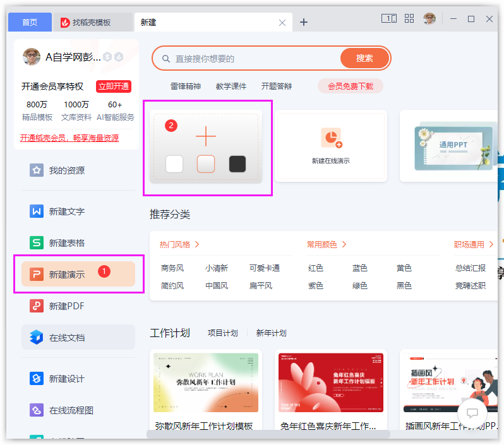Click the 立即开通 button
The width and height of the screenshot is (504, 445).
point(114,86)
